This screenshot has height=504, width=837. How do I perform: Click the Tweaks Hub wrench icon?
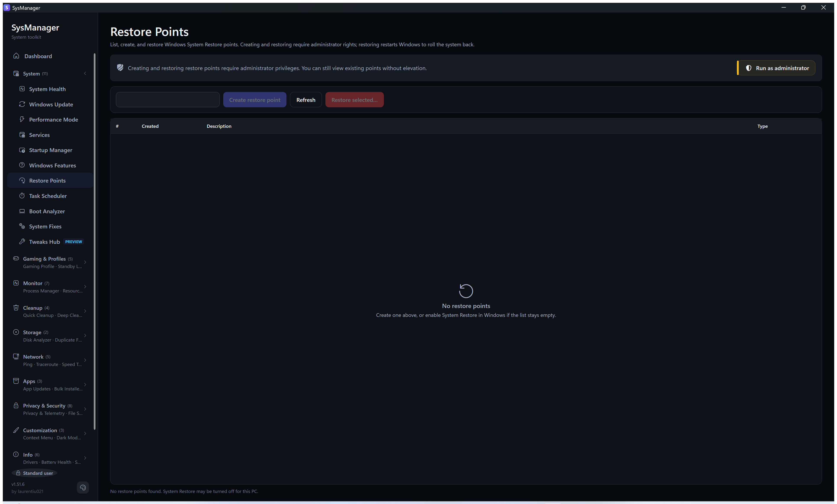point(22,242)
